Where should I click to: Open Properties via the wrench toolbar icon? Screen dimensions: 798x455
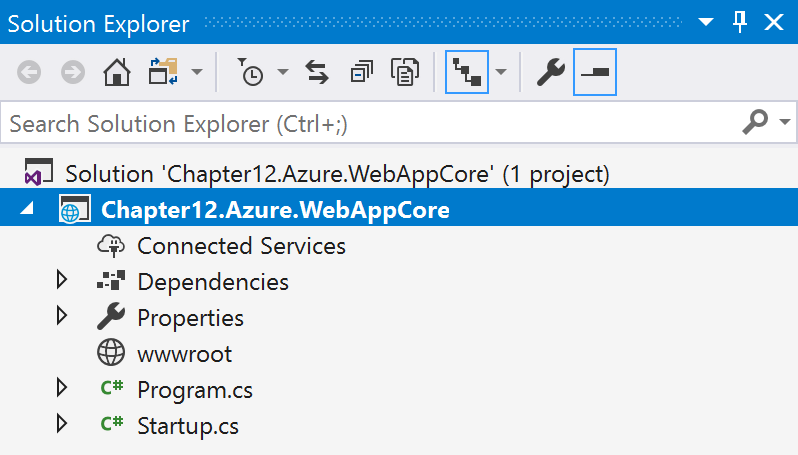[x=551, y=73]
